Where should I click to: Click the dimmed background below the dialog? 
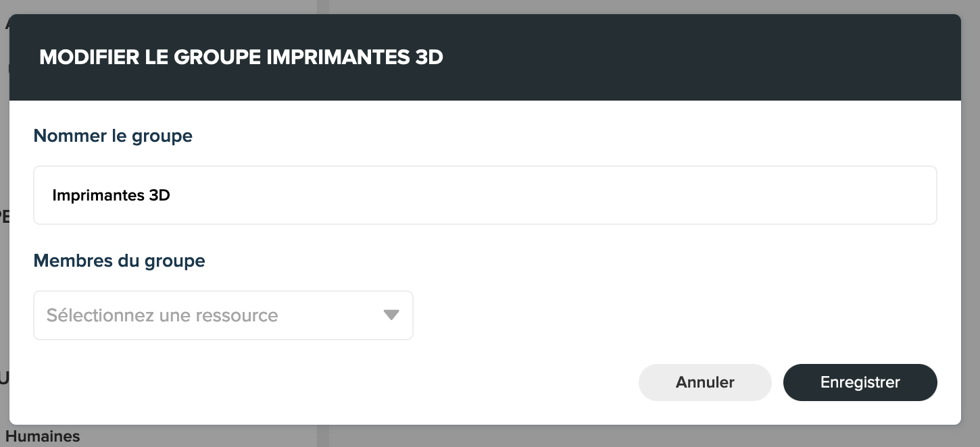(x=541, y=437)
